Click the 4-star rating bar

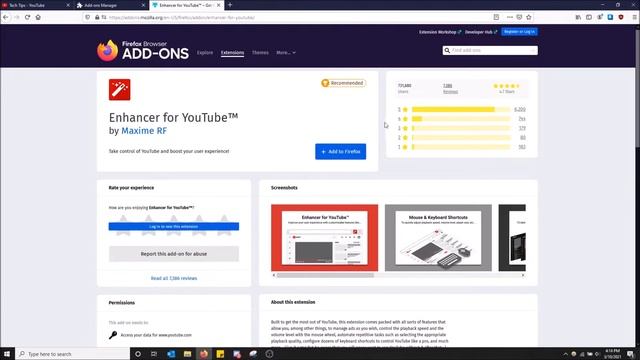pyautogui.click(x=461, y=119)
